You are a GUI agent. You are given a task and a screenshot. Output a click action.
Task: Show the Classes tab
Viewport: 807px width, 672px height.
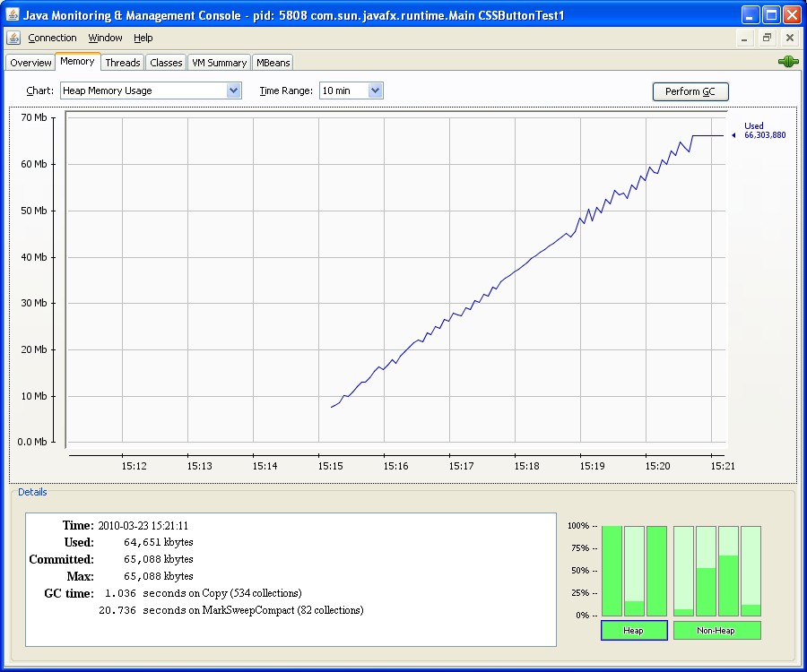166,63
